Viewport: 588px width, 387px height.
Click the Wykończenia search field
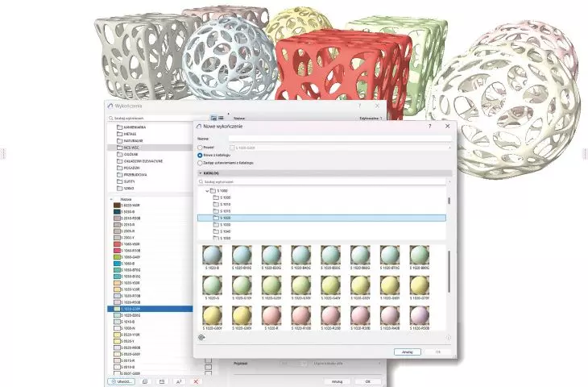(x=158, y=118)
